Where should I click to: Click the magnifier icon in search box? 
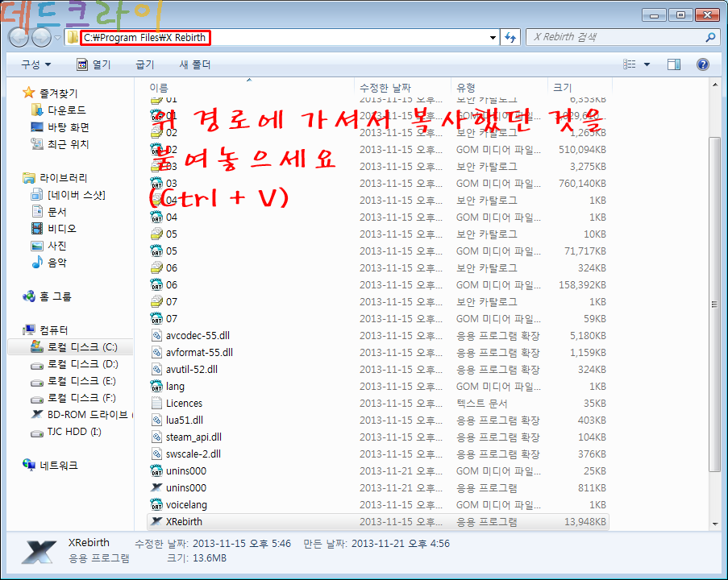[710, 37]
